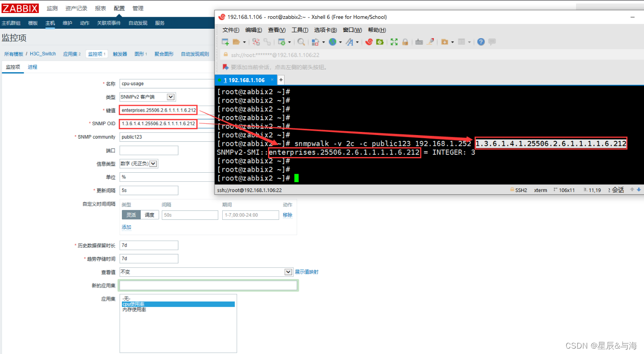Click the green Xftp icon in toolbar

coord(380,42)
